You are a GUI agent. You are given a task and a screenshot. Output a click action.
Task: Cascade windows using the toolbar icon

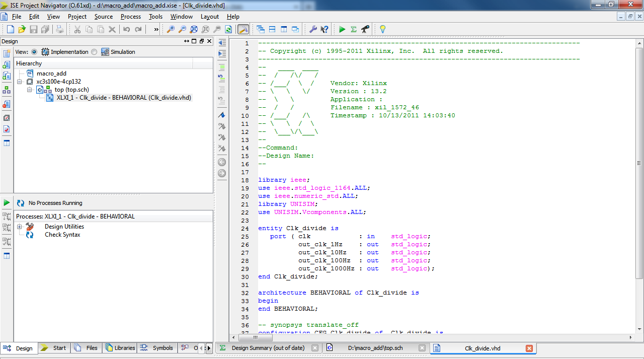[261, 29]
